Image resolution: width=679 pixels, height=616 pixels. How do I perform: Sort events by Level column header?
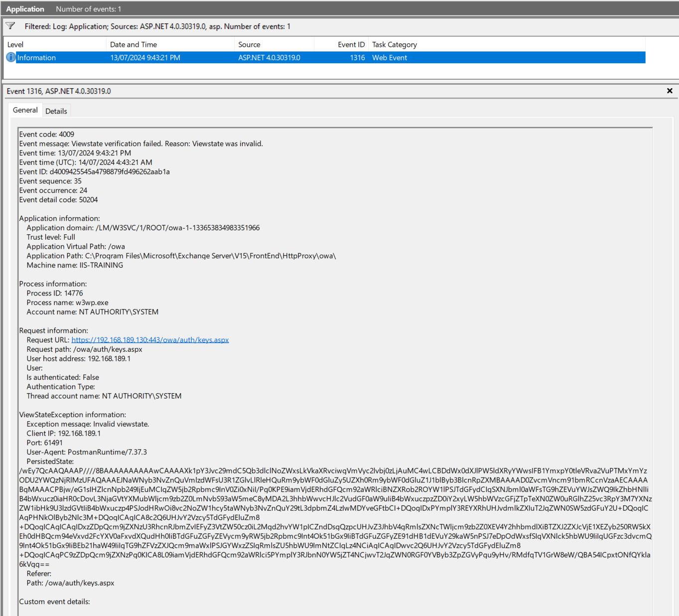[15, 44]
